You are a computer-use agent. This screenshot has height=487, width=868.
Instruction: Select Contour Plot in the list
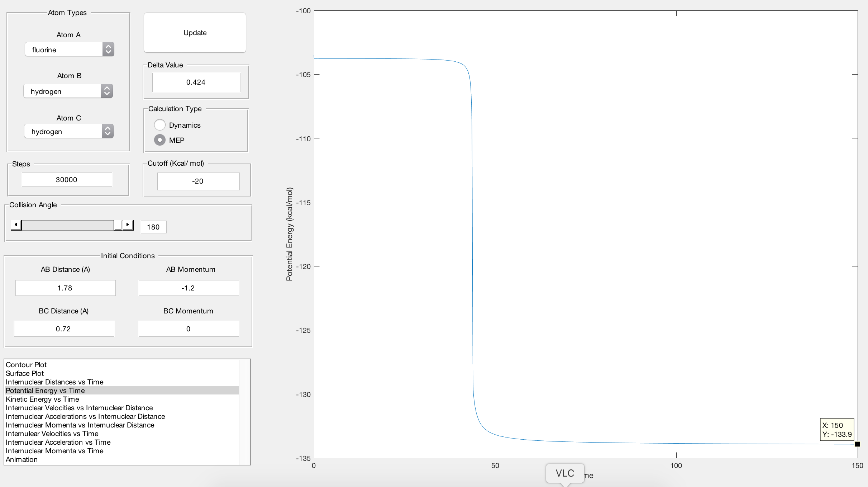click(x=26, y=365)
